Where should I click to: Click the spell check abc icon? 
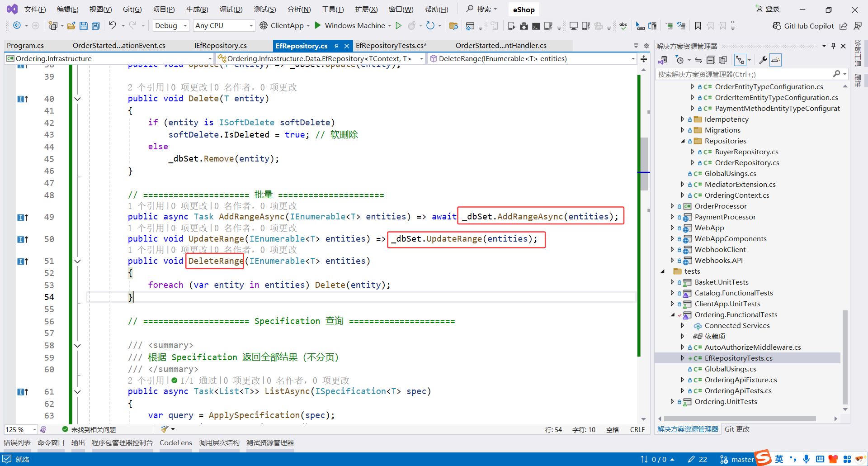pyautogui.click(x=623, y=26)
